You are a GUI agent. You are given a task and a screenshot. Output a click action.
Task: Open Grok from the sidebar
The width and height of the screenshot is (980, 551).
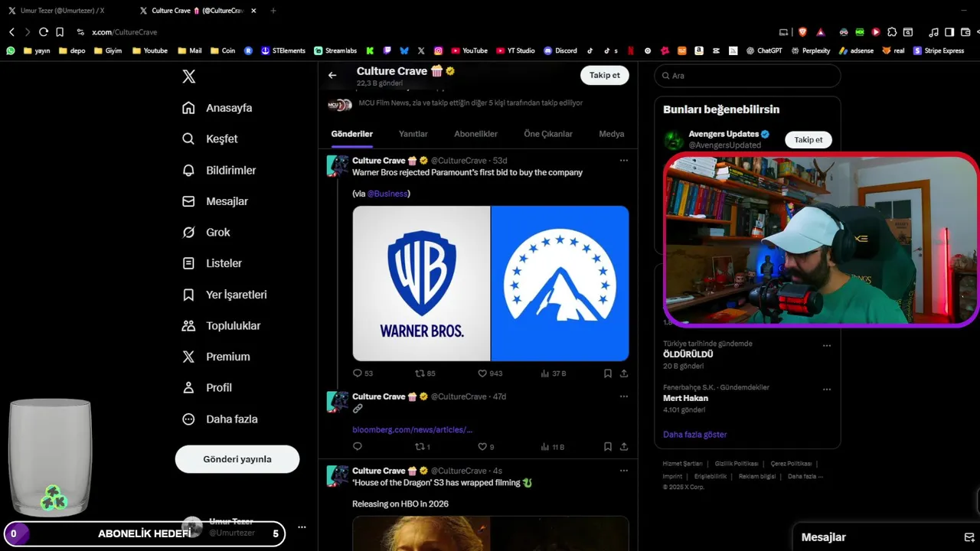[206, 233]
